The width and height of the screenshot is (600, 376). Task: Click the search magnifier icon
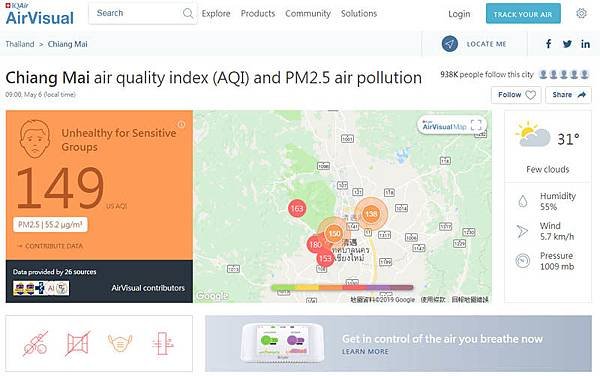(188, 13)
